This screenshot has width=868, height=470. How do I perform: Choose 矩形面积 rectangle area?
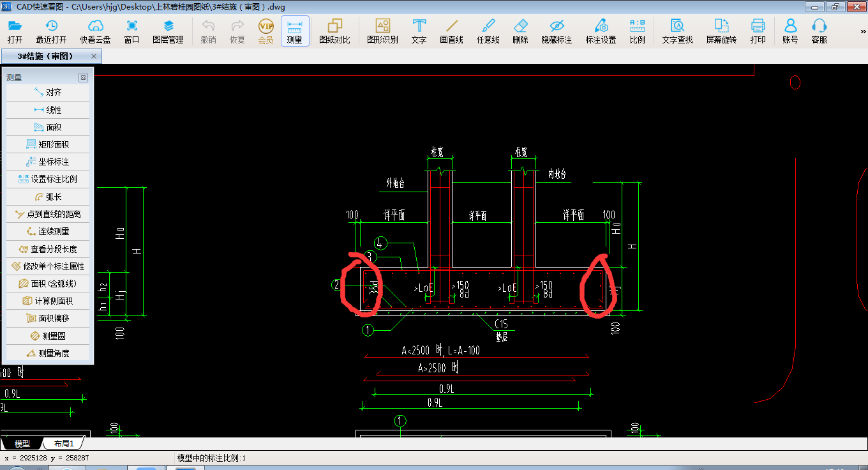(48, 144)
